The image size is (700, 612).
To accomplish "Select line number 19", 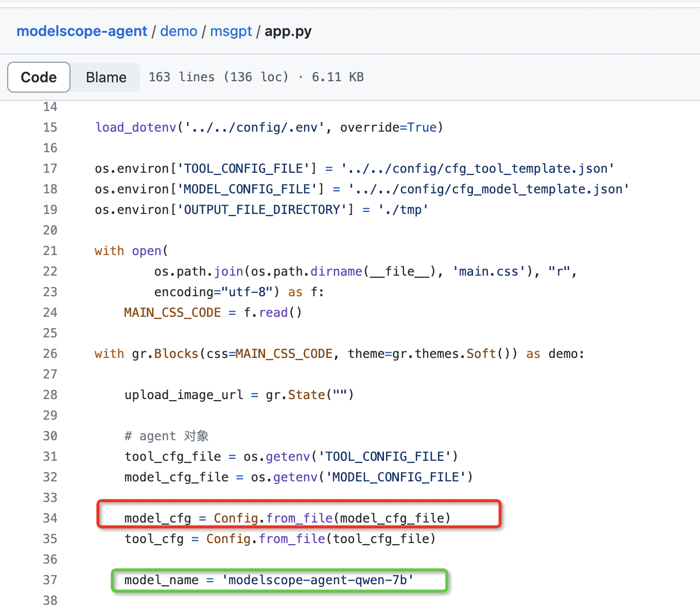I will click(50, 210).
